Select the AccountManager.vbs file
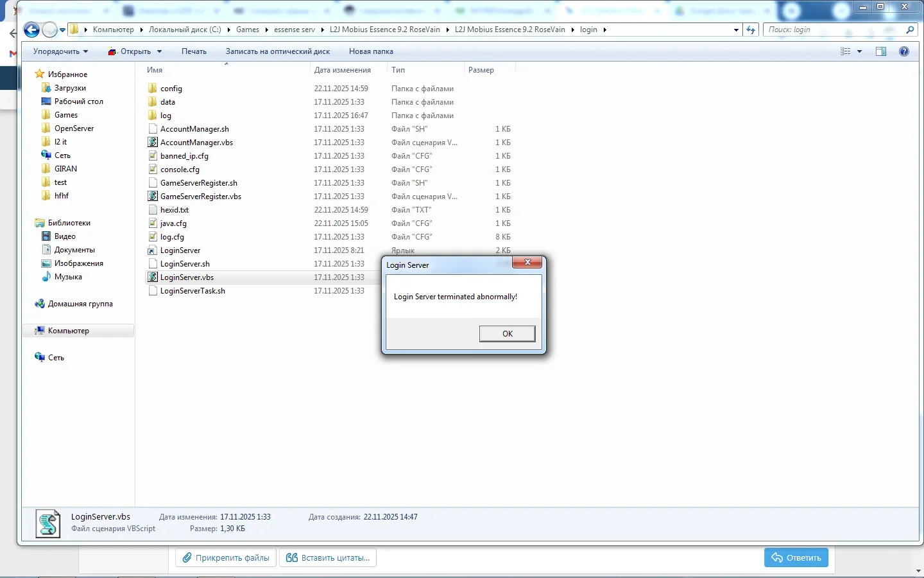924x578 pixels. 196,143
